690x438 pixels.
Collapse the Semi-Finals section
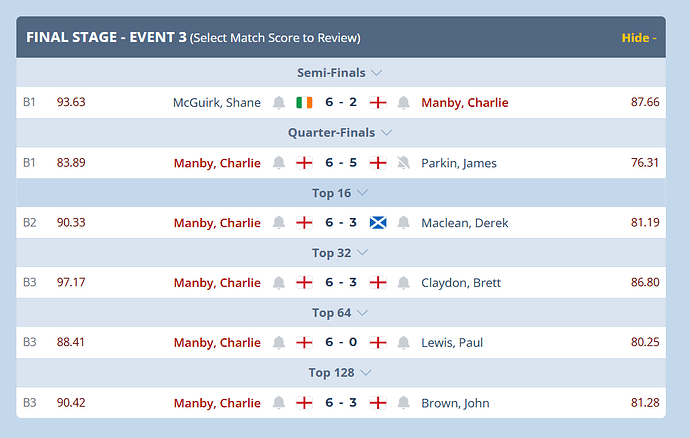click(x=376, y=73)
